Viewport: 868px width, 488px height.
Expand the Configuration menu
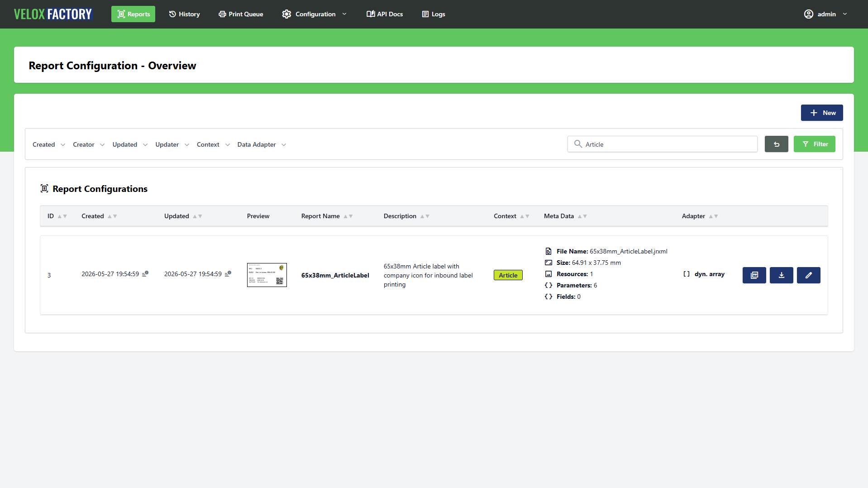click(x=315, y=14)
